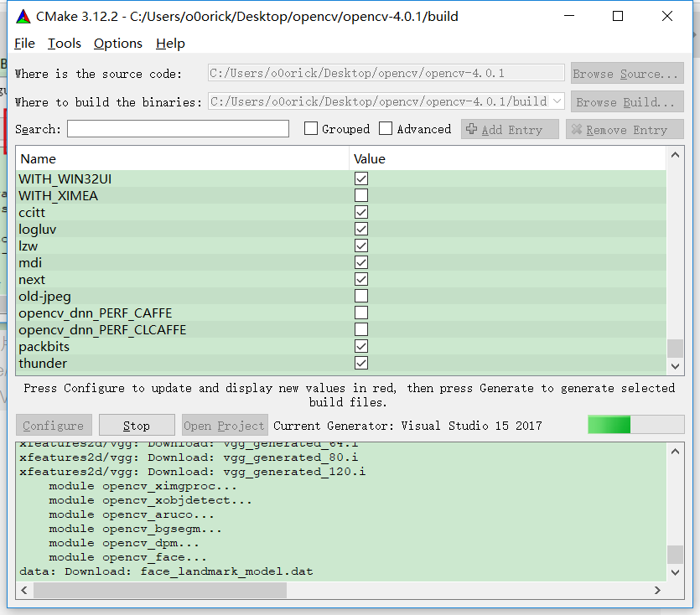Click the variable list scroll up arrow
700x615 pixels.
pos(675,155)
